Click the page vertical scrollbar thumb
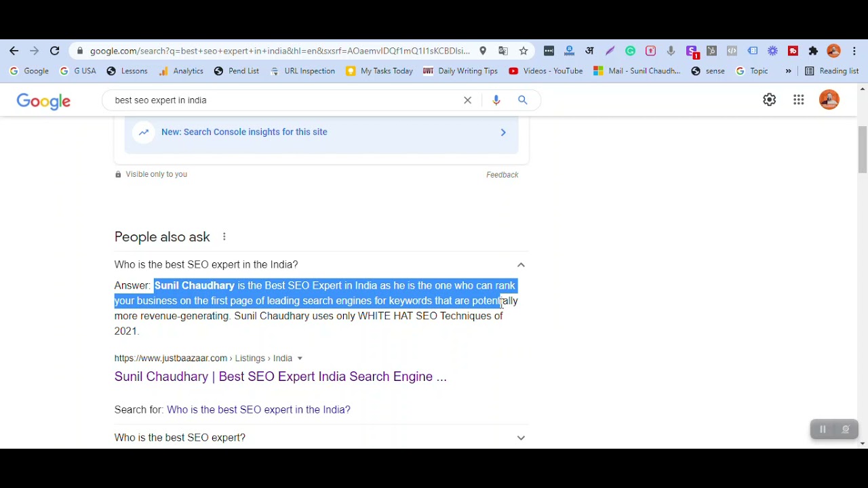868x488 pixels. pos(863,149)
